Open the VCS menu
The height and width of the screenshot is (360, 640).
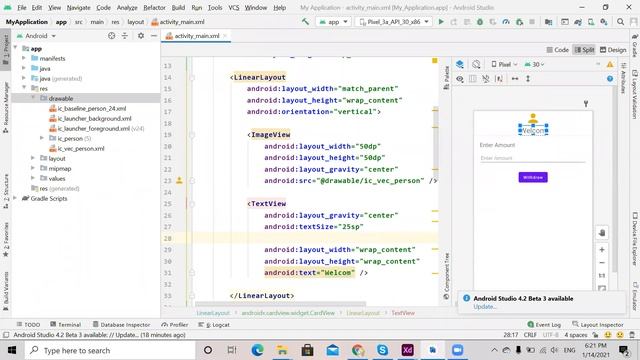[x=234, y=8]
